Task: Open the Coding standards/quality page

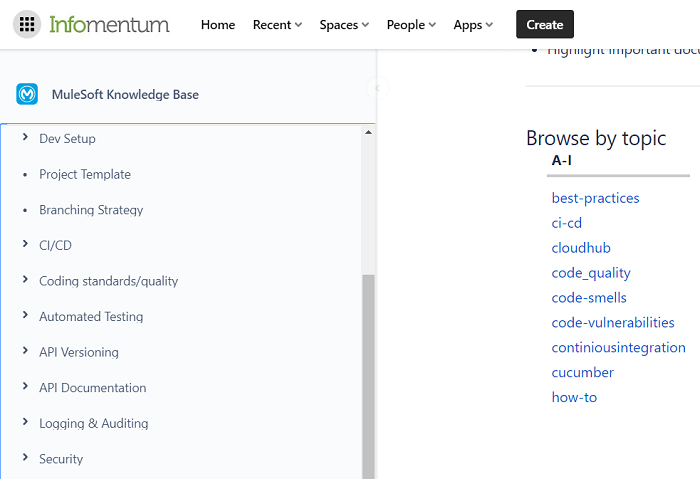Action: (x=108, y=281)
